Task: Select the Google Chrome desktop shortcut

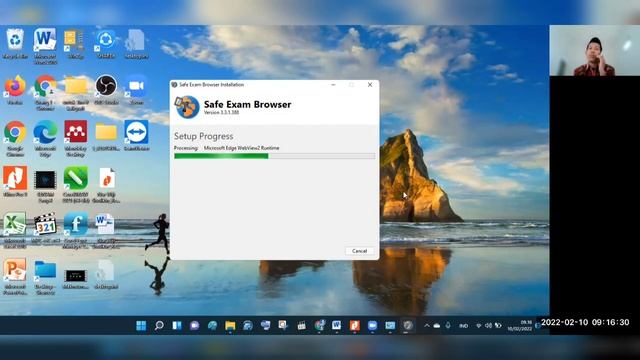Action: coord(15,138)
